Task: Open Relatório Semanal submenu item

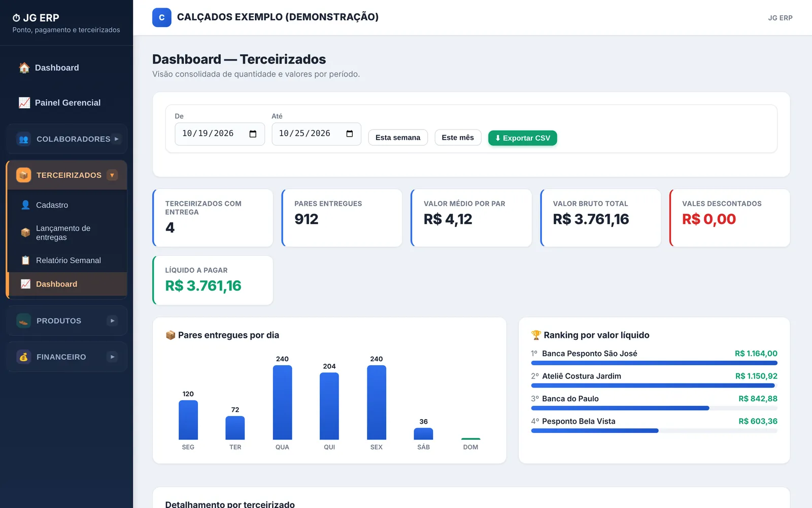Action: (67, 260)
